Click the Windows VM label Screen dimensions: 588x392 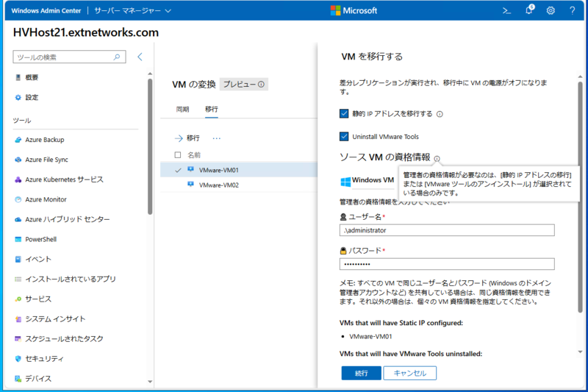pos(373,180)
